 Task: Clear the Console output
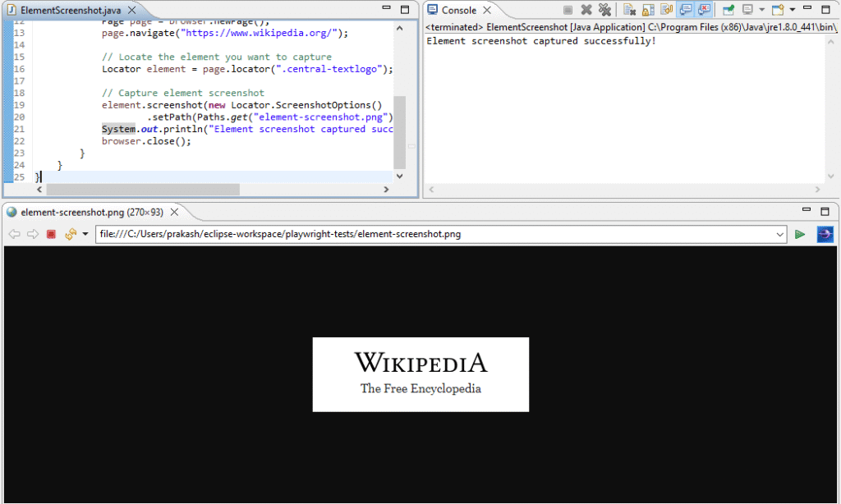629,9
